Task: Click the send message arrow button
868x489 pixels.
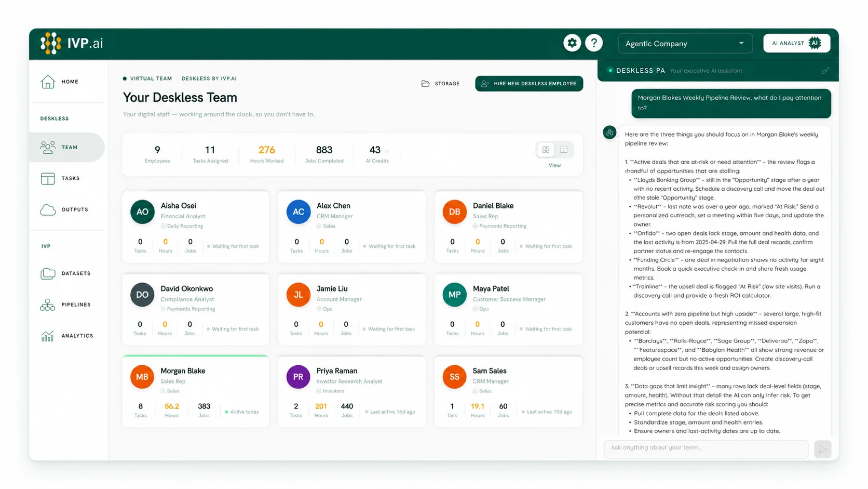Action: (823, 449)
